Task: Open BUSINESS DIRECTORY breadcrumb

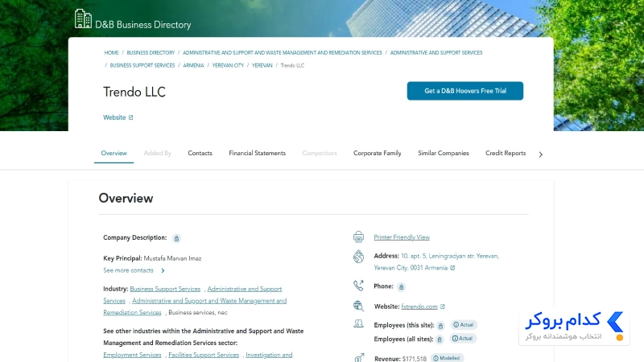Action: coord(151,52)
